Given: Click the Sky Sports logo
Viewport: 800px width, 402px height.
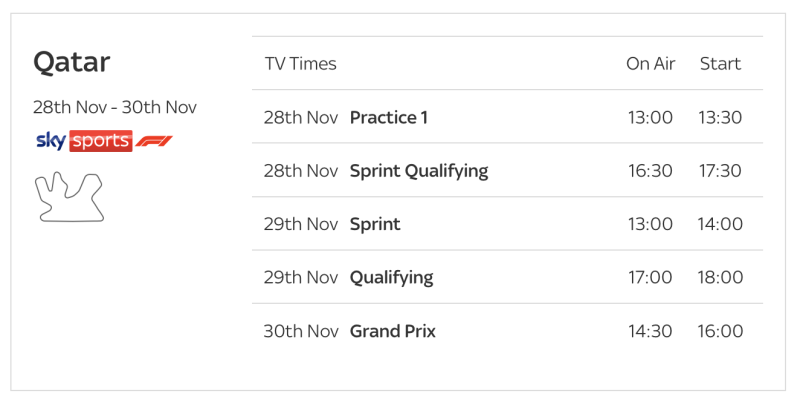Looking at the screenshot, I should point(83,141).
